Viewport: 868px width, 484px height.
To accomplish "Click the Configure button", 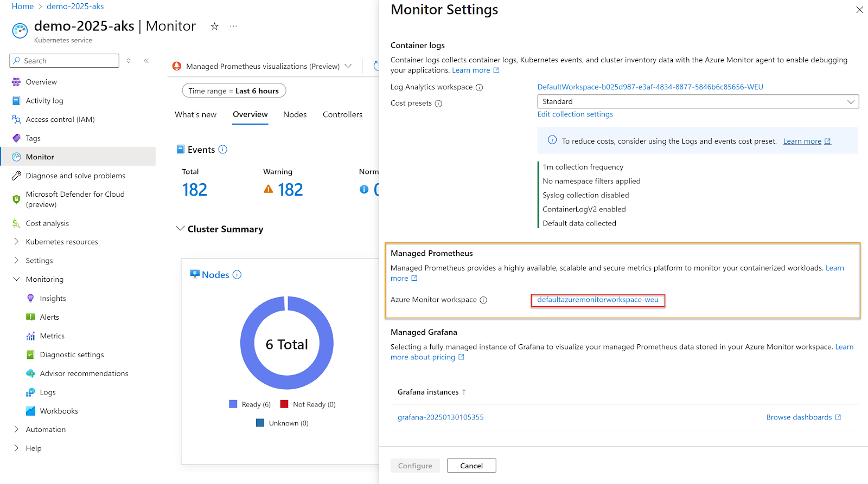I will click(415, 466).
